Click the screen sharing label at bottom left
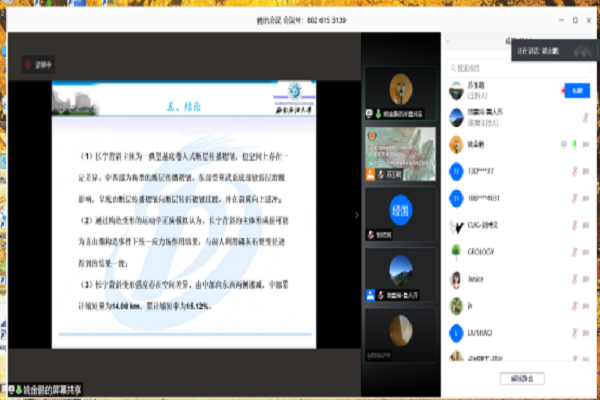 [x=46, y=388]
